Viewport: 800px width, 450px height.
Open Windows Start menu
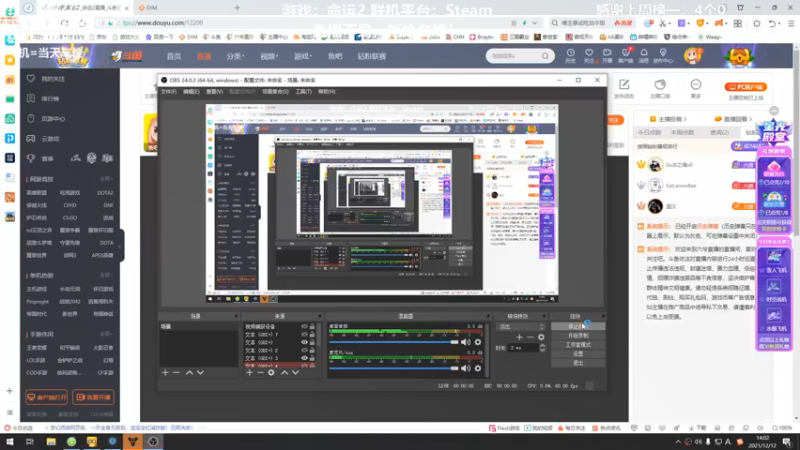(x=10, y=442)
